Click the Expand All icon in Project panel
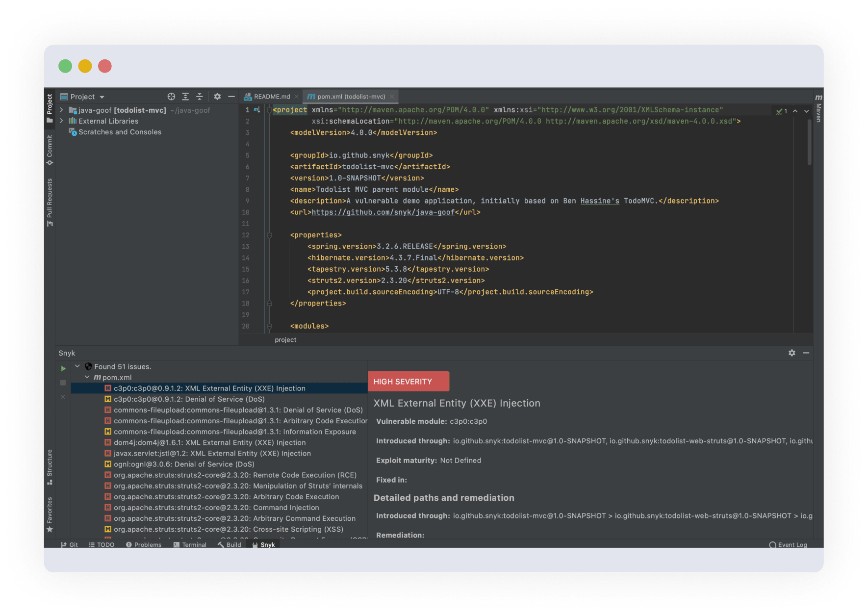Image resolution: width=868 pixels, height=616 pixels. 185,97
